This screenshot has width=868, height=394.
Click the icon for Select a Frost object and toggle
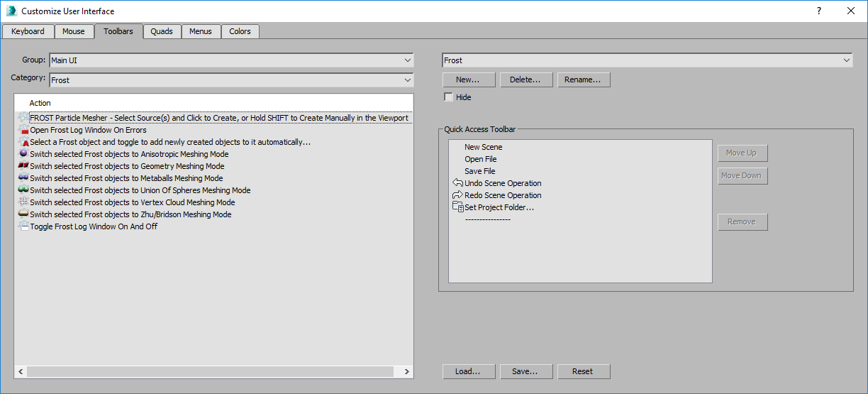[x=23, y=142]
